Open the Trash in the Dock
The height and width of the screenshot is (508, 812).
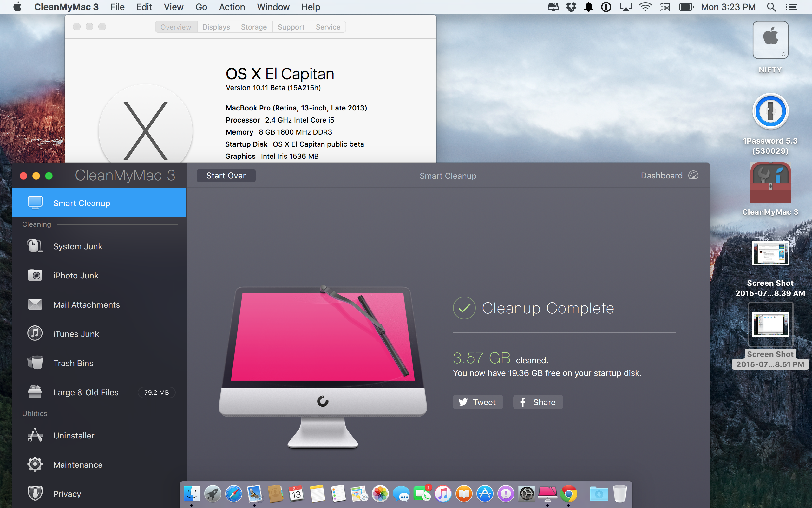click(620, 493)
